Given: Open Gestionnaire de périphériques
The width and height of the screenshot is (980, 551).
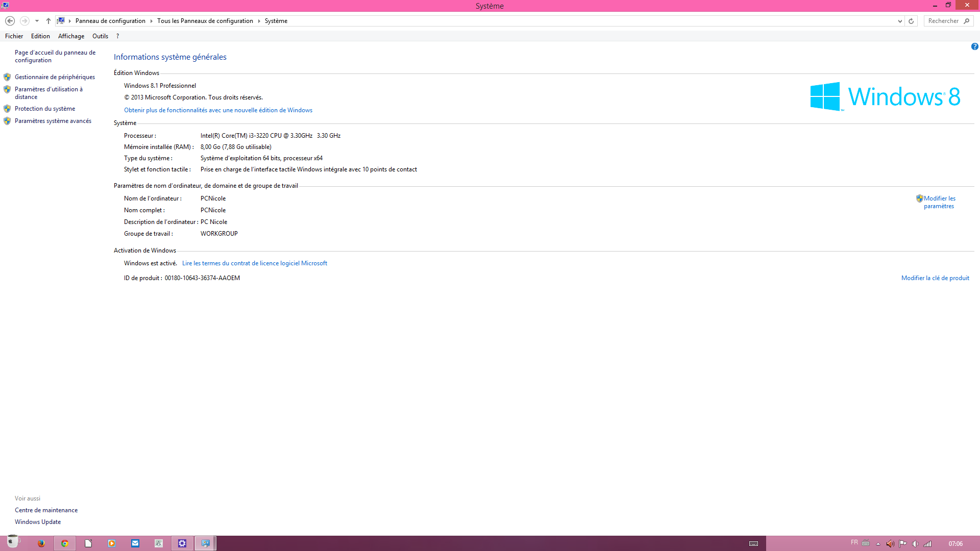Looking at the screenshot, I should [x=55, y=77].
